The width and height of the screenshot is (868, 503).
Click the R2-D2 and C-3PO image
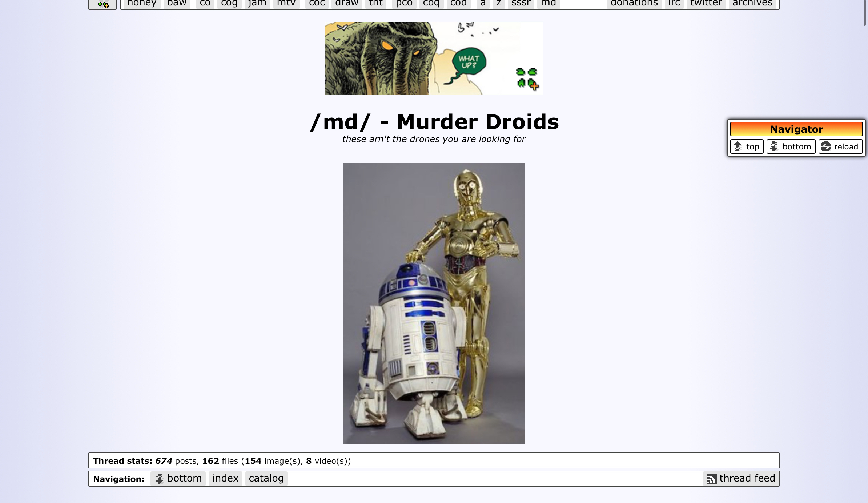point(434,303)
